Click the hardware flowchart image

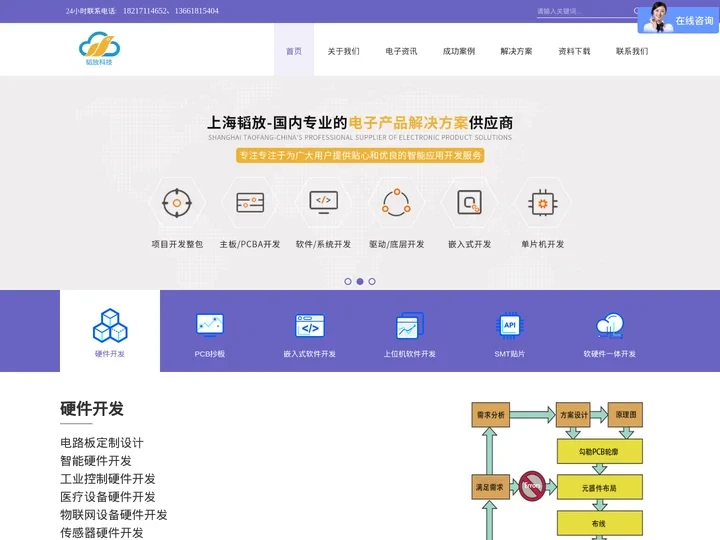[557, 471]
